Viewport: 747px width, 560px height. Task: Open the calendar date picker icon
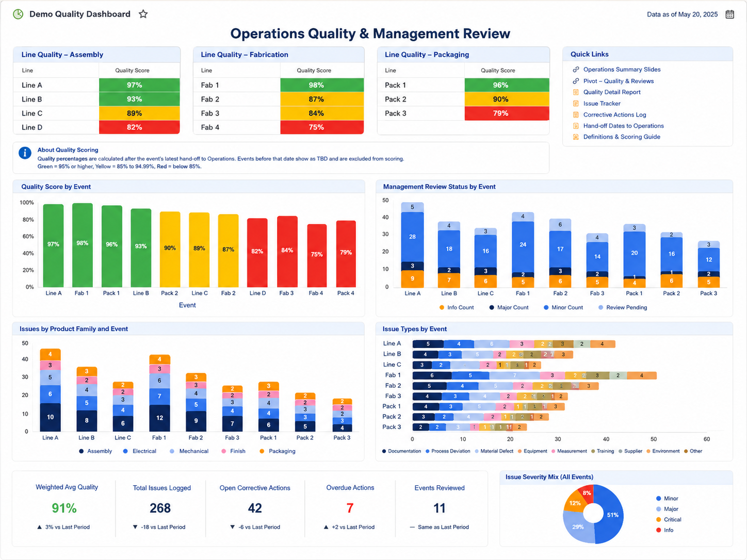pos(729,14)
